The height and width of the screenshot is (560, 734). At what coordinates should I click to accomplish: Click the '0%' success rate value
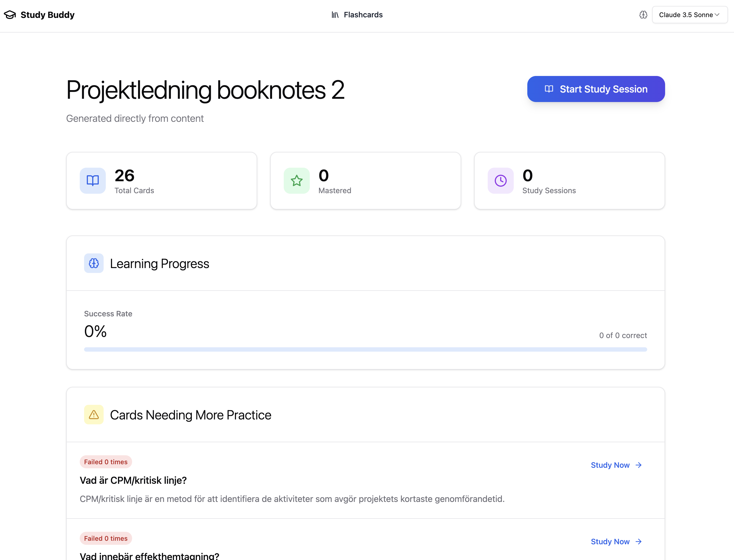pyautogui.click(x=95, y=331)
